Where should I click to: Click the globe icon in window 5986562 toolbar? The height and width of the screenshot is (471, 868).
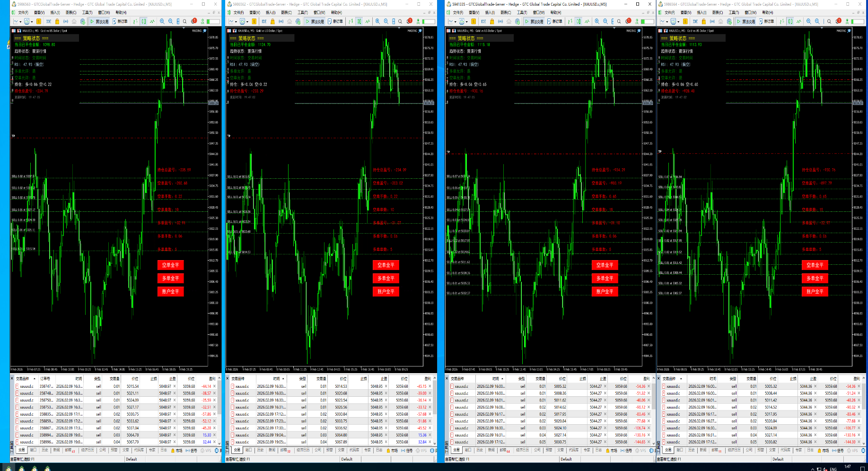pos(298,21)
